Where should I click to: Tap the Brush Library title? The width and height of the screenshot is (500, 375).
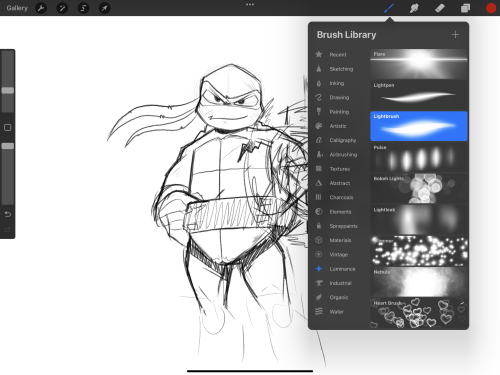point(346,35)
